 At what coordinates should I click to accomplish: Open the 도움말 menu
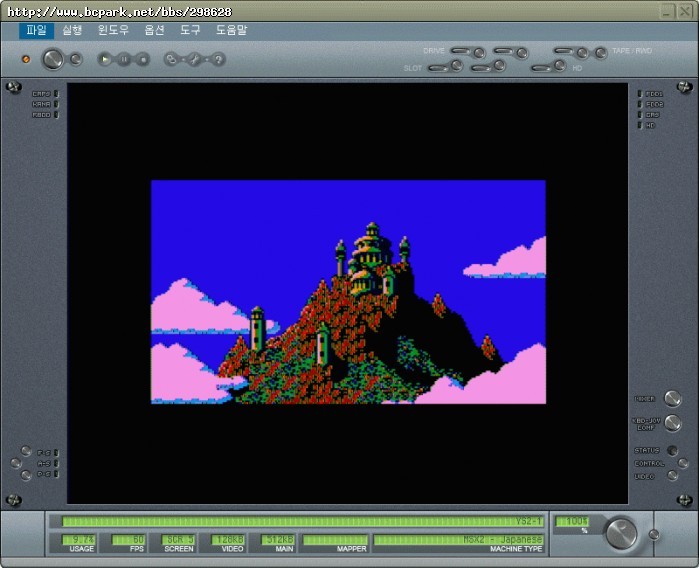tap(231, 30)
